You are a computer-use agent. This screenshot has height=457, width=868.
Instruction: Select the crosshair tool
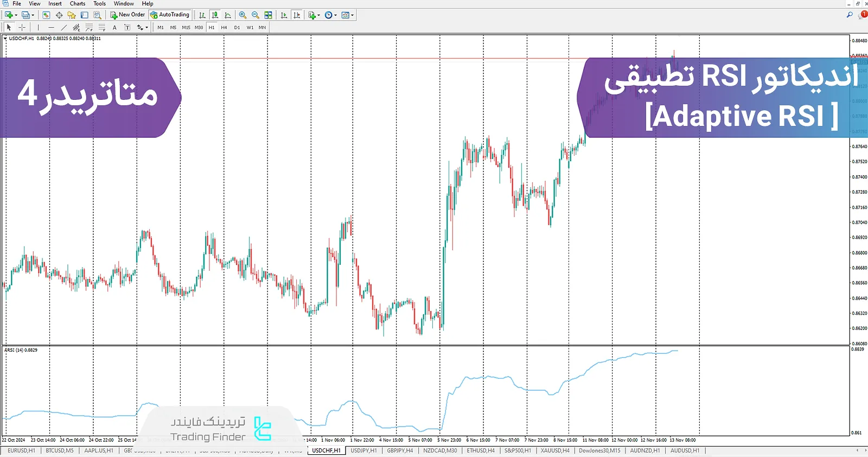tap(22, 27)
